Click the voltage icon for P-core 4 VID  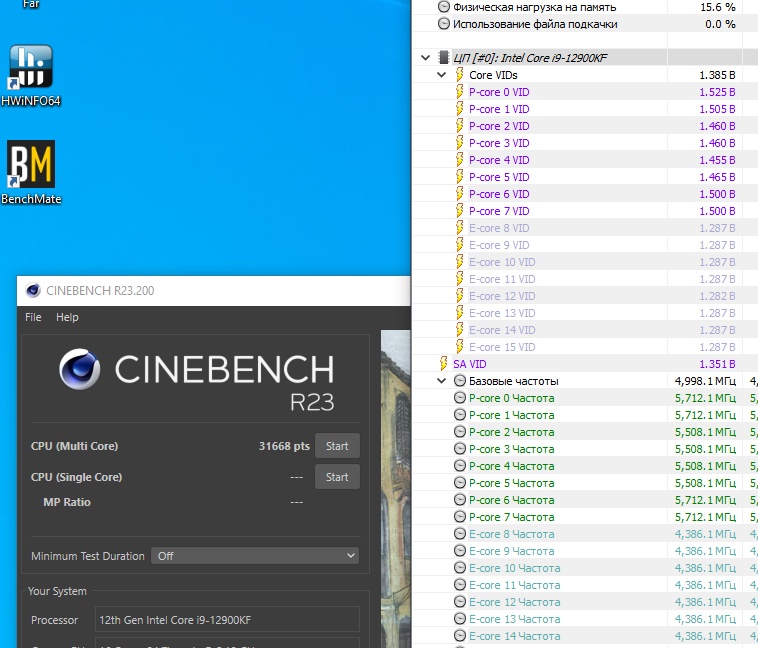coord(460,160)
